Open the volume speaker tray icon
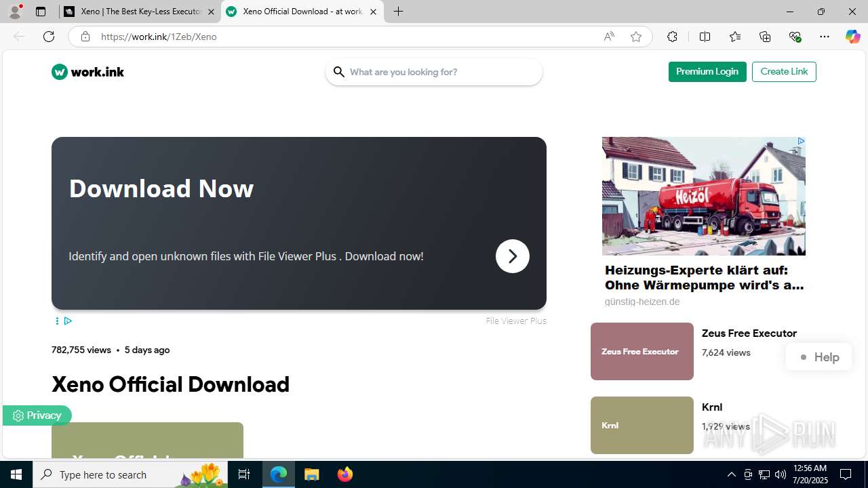868x488 pixels. click(x=781, y=474)
